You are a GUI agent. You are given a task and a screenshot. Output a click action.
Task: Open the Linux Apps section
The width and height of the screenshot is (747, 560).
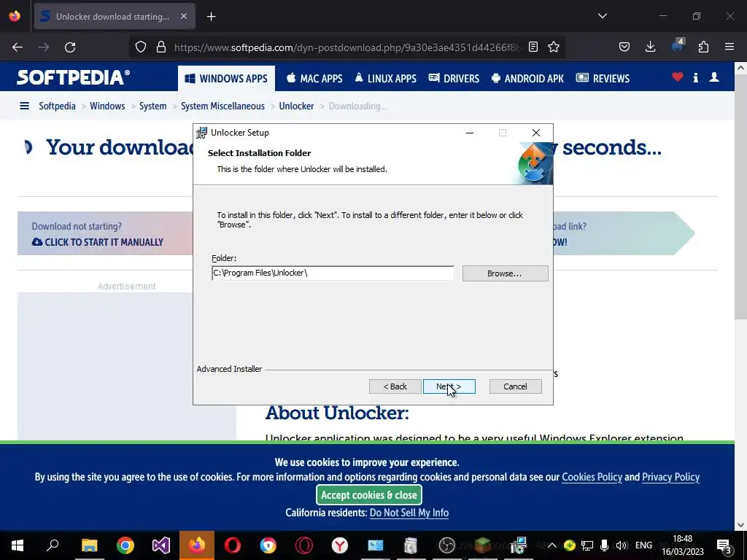click(x=385, y=79)
